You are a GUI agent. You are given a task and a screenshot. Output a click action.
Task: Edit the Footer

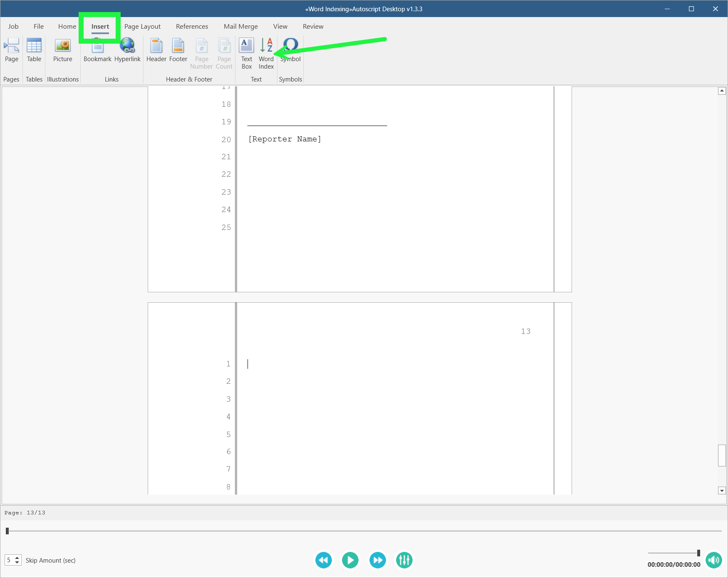click(x=178, y=51)
